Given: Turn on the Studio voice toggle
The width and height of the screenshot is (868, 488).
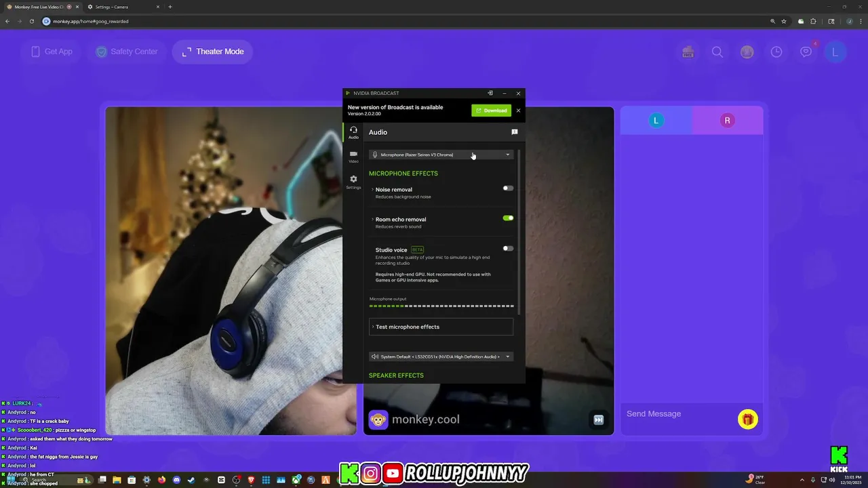Looking at the screenshot, I should [x=508, y=249].
